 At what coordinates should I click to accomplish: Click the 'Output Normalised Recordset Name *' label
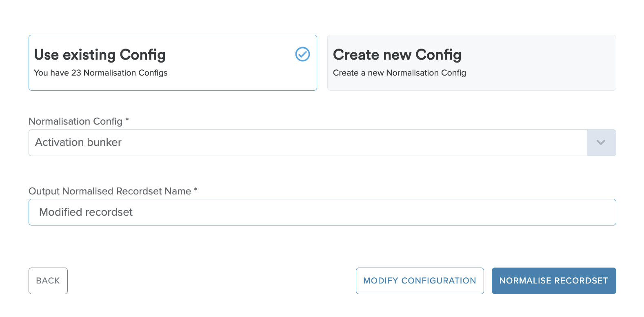tap(113, 191)
